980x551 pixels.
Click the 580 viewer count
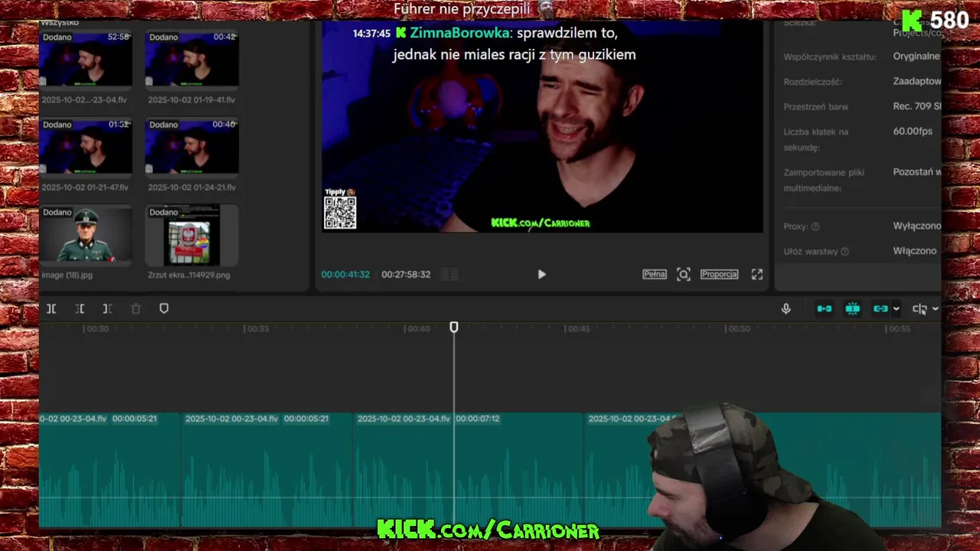tap(950, 21)
